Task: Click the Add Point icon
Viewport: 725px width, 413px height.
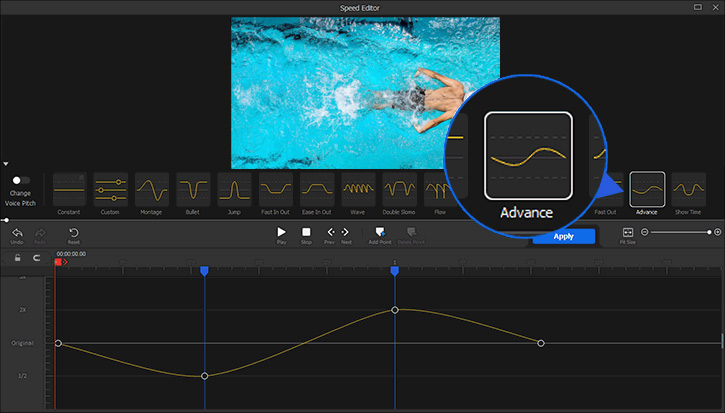Action: [380, 233]
